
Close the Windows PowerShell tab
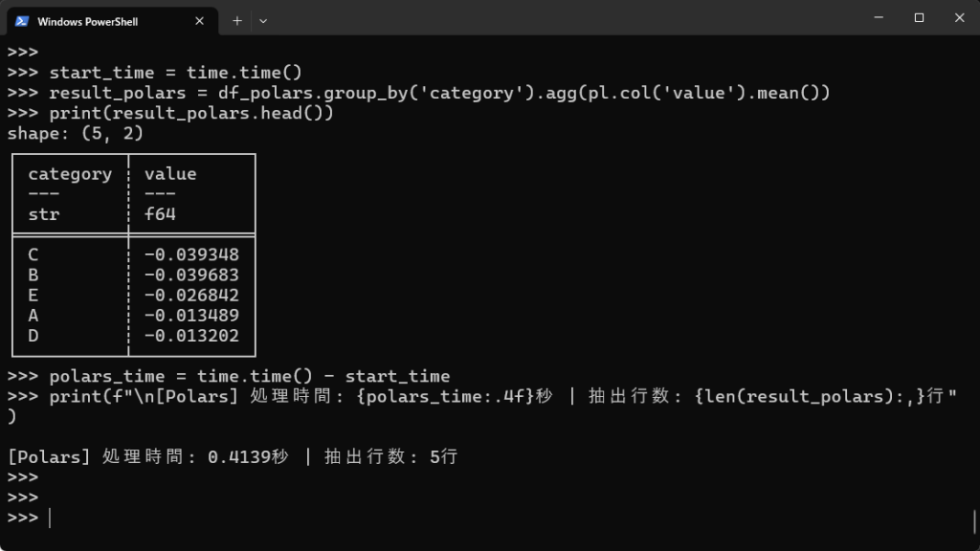pyautogui.click(x=198, y=20)
